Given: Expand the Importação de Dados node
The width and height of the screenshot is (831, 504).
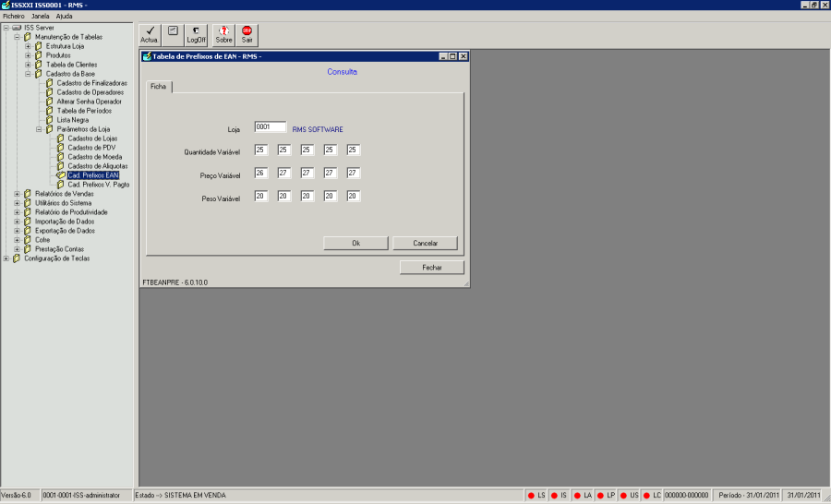Looking at the screenshot, I should 17,222.
